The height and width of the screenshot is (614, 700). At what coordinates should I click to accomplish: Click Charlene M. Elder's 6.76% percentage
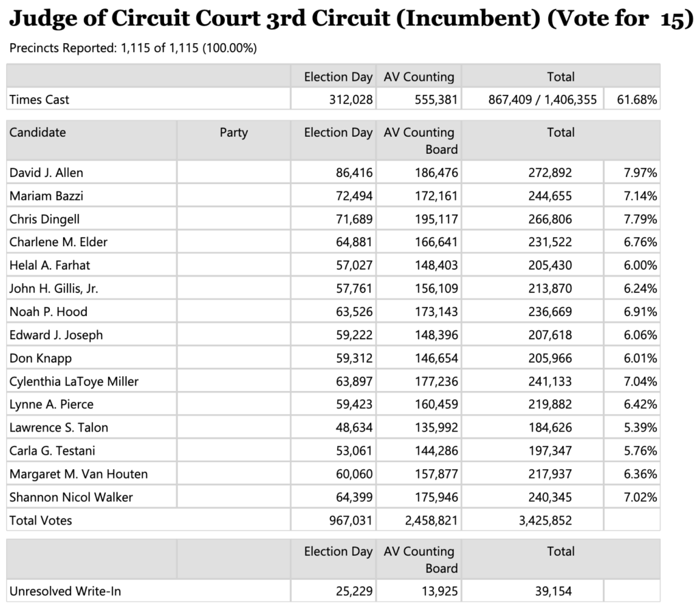[x=640, y=242]
